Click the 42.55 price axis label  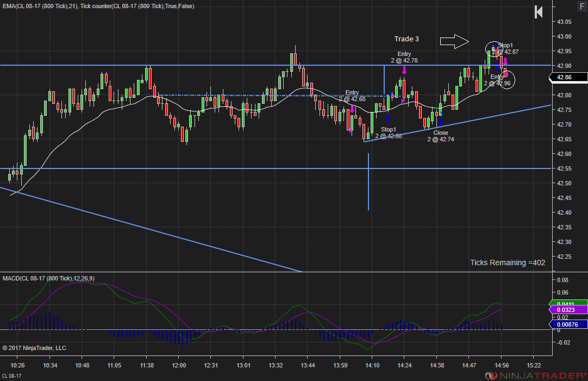coord(564,168)
